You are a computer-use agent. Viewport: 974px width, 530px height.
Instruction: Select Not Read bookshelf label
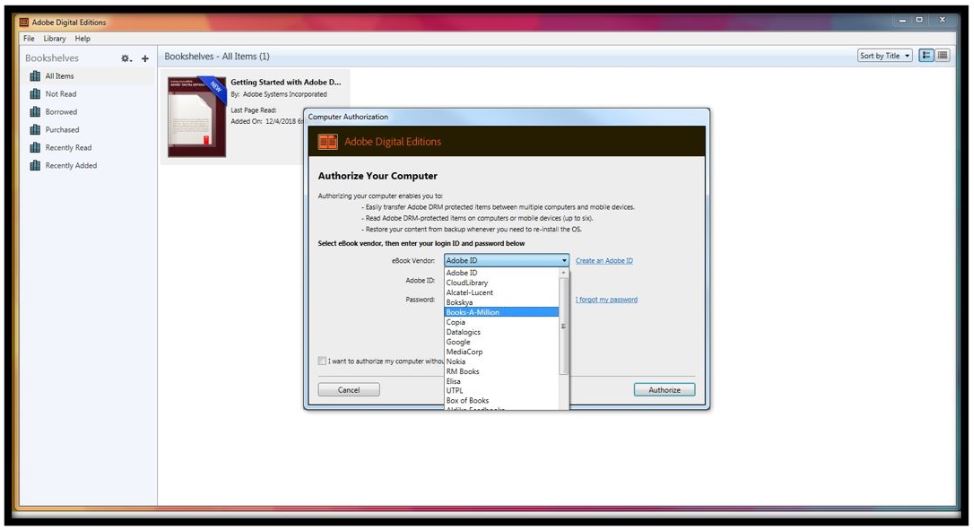click(61, 94)
